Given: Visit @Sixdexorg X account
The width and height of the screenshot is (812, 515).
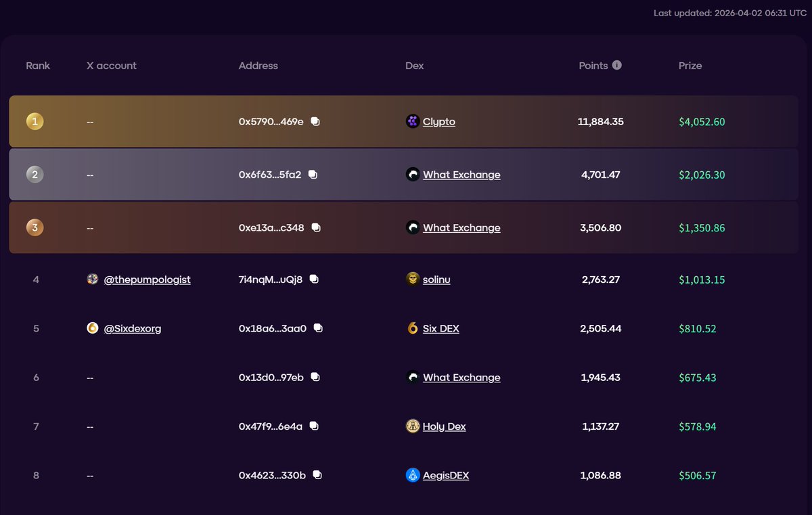Looking at the screenshot, I should coord(132,328).
